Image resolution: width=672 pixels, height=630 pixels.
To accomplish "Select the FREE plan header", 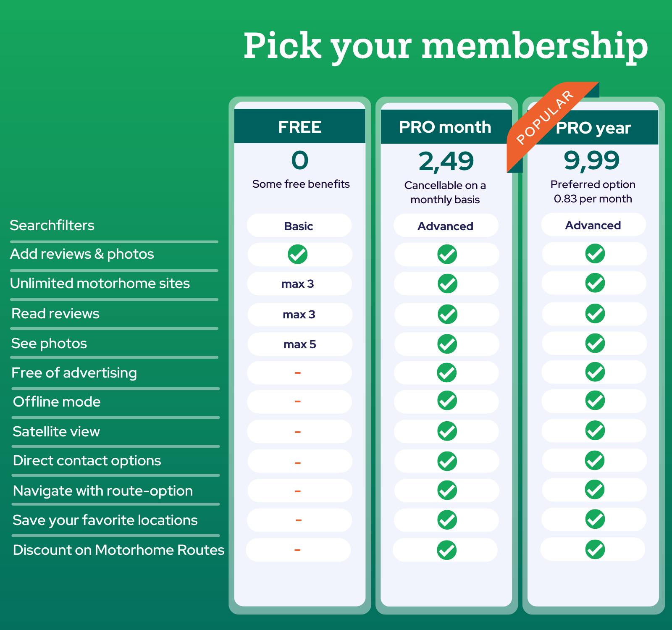I will (299, 126).
